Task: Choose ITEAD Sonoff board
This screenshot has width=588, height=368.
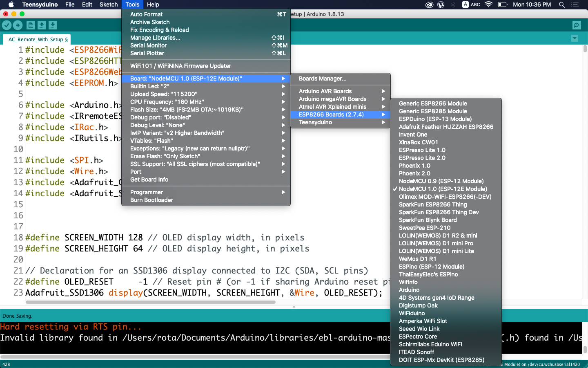Action: 446,352
